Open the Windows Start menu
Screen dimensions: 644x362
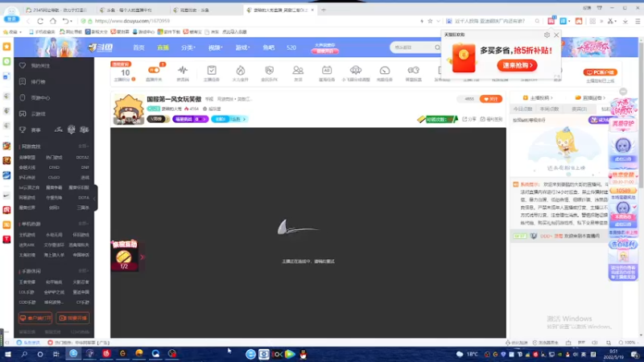(8, 354)
